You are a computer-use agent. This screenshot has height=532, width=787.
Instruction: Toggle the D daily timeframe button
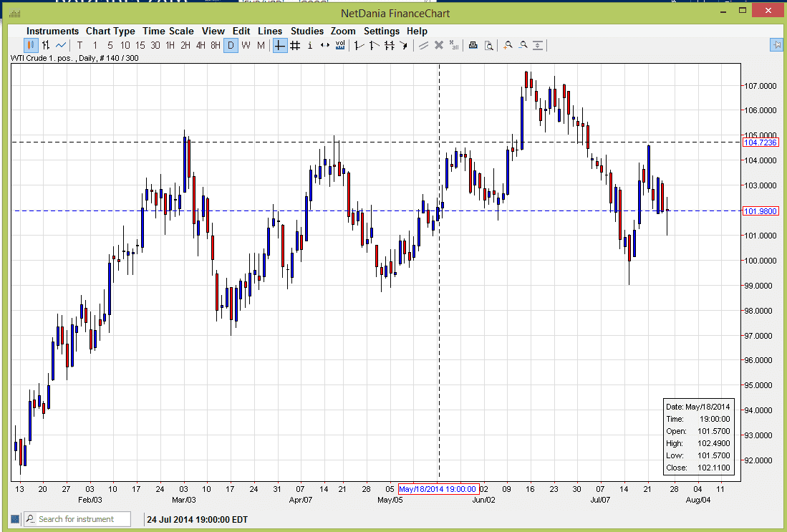pyautogui.click(x=231, y=44)
